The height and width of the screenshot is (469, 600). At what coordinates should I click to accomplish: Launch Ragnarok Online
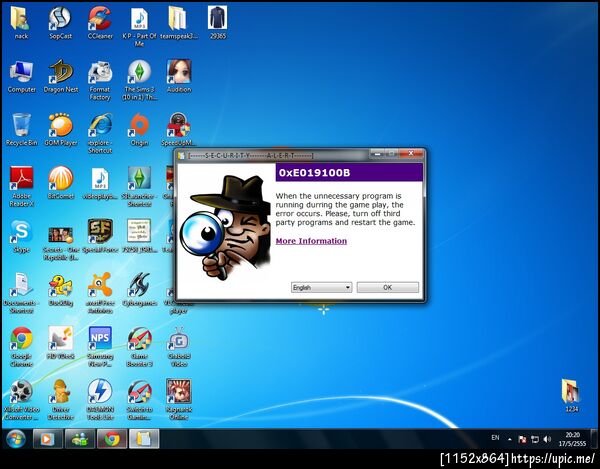click(179, 399)
